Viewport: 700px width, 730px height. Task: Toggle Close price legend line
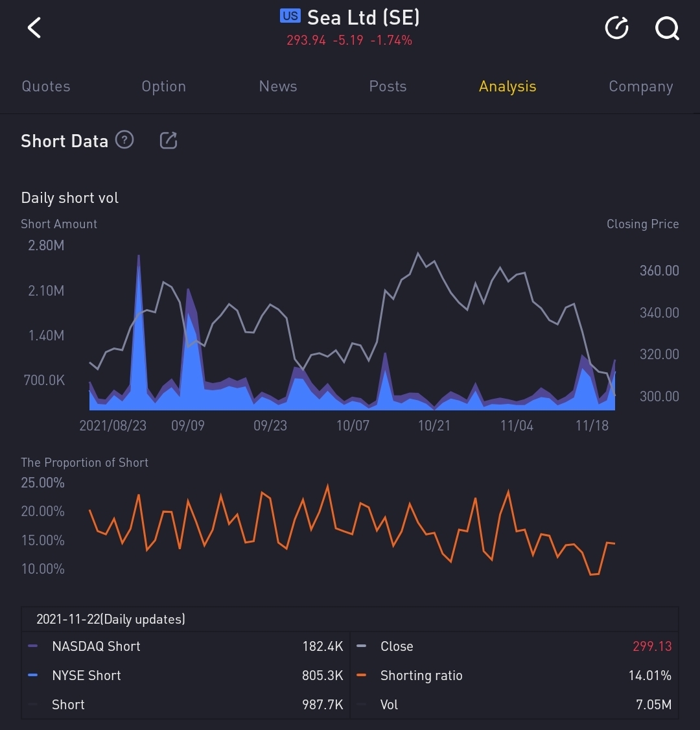pyautogui.click(x=396, y=646)
